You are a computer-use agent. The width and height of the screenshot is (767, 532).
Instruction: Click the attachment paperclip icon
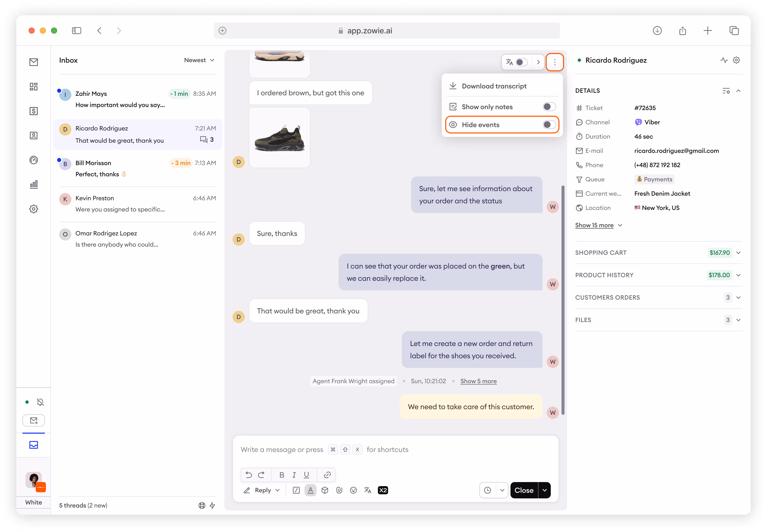(339, 490)
